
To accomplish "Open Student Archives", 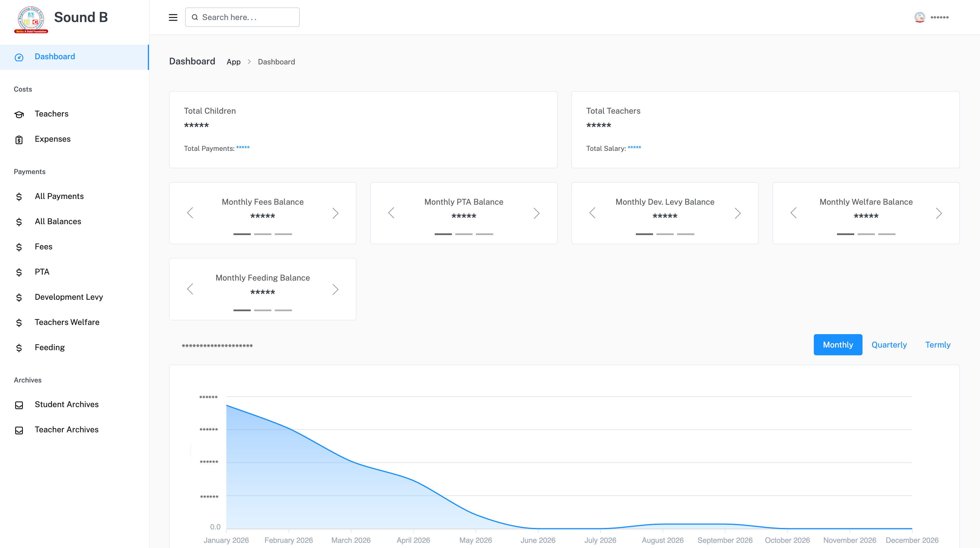I will click(75, 405).
